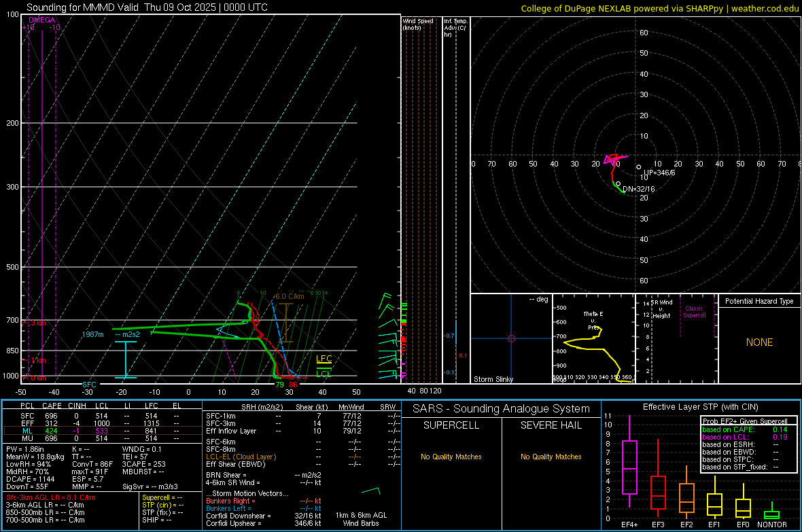Select the orange LCL-EL (Cloud Layer) row
Screen dimensions: 802x532
click(303, 457)
